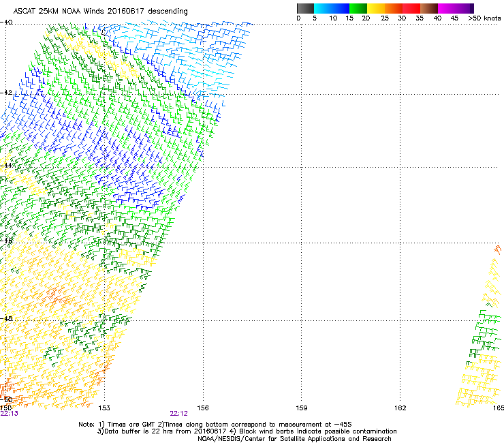
Task: Click the legend label 40
Action: point(437,18)
